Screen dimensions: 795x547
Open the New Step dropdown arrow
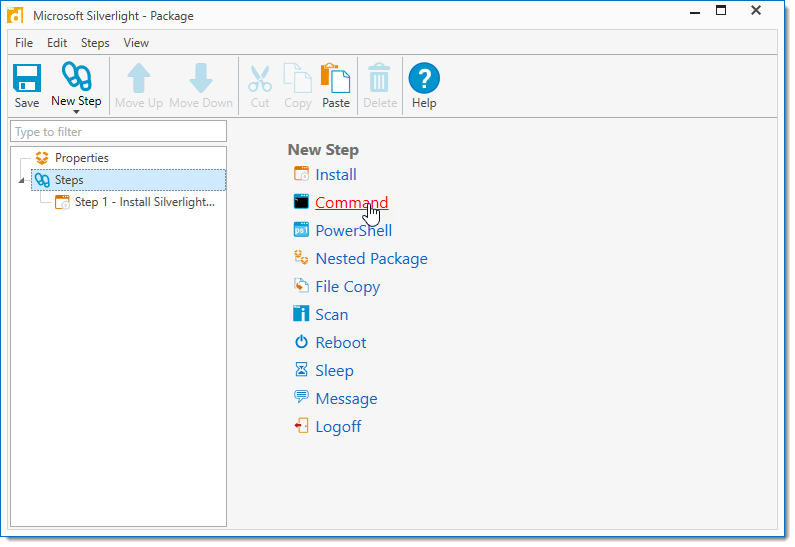click(x=76, y=112)
